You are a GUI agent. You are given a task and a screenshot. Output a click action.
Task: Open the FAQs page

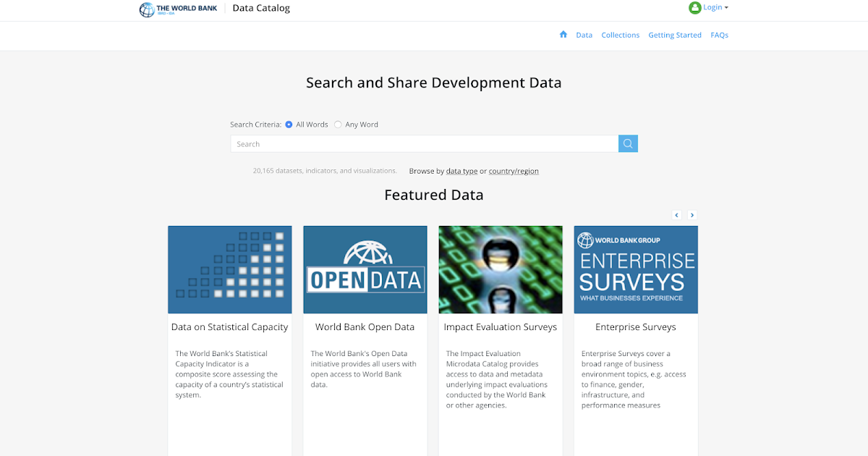point(719,35)
